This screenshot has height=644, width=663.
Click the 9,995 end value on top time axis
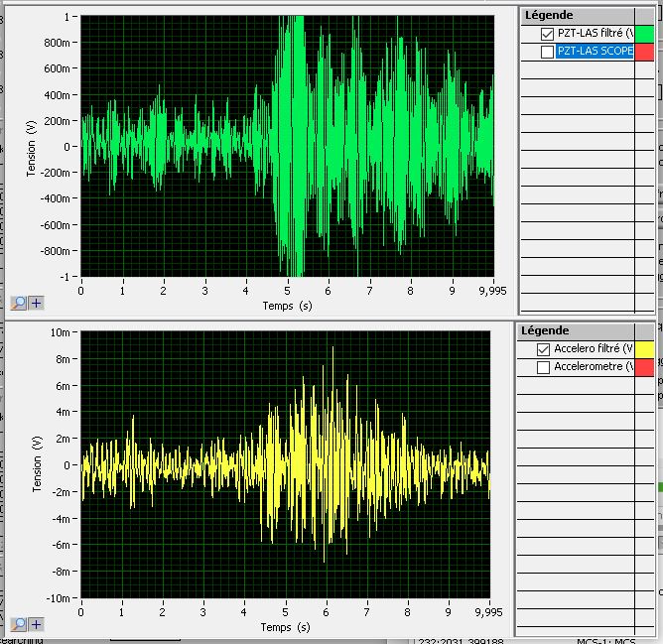(x=491, y=291)
